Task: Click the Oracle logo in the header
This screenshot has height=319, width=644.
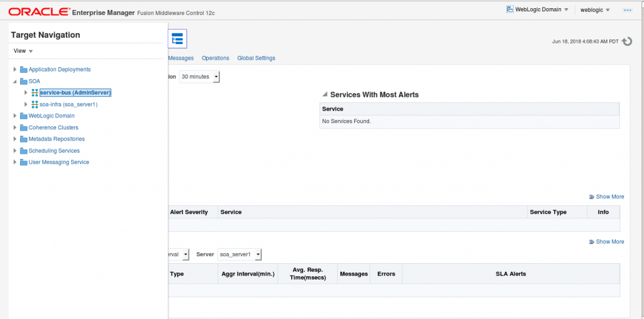Action: click(39, 12)
